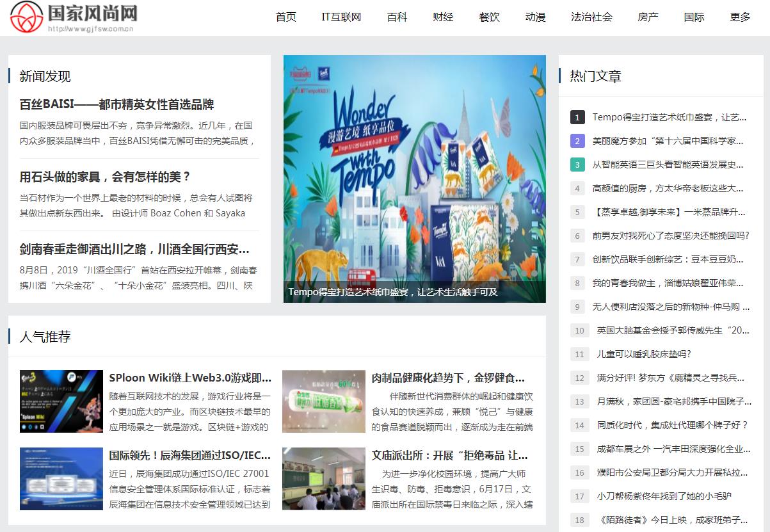
Task: Click the 为进一步净化校园环境 summary text
Action: pyautogui.click(x=452, y=489)
